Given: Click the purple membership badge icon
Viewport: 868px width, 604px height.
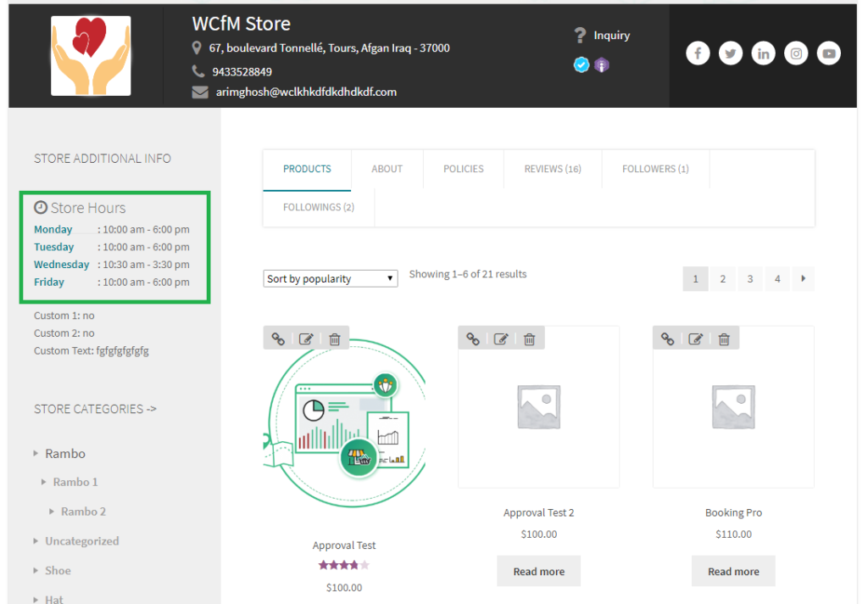Looking at the screenshot, I should [x=602, y=64].
